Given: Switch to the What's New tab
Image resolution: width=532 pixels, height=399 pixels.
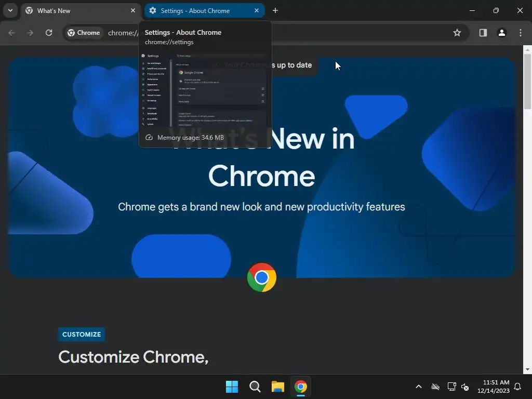Looking at the screenshot, I should pos(81,11).
